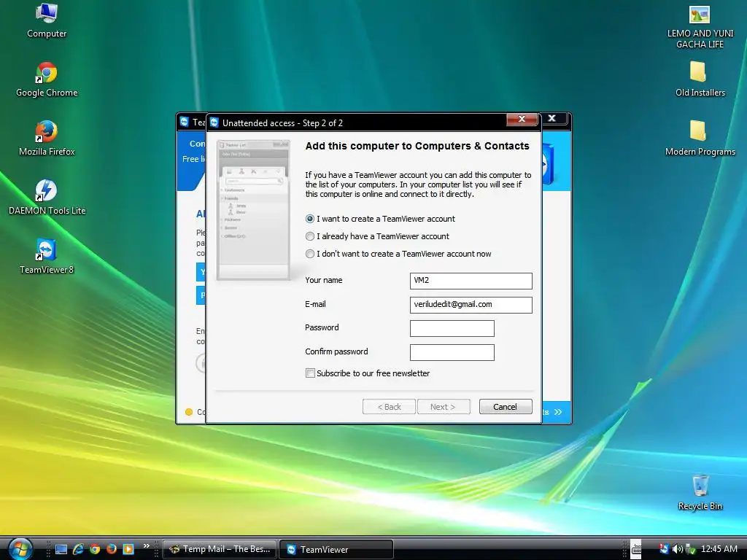Launch Firefox from quick launch bar
The image size is (747, 560).
tap(112, 549)
